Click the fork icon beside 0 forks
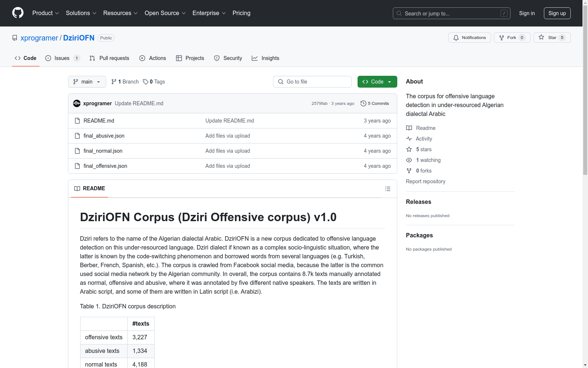 tap(409, 171)
